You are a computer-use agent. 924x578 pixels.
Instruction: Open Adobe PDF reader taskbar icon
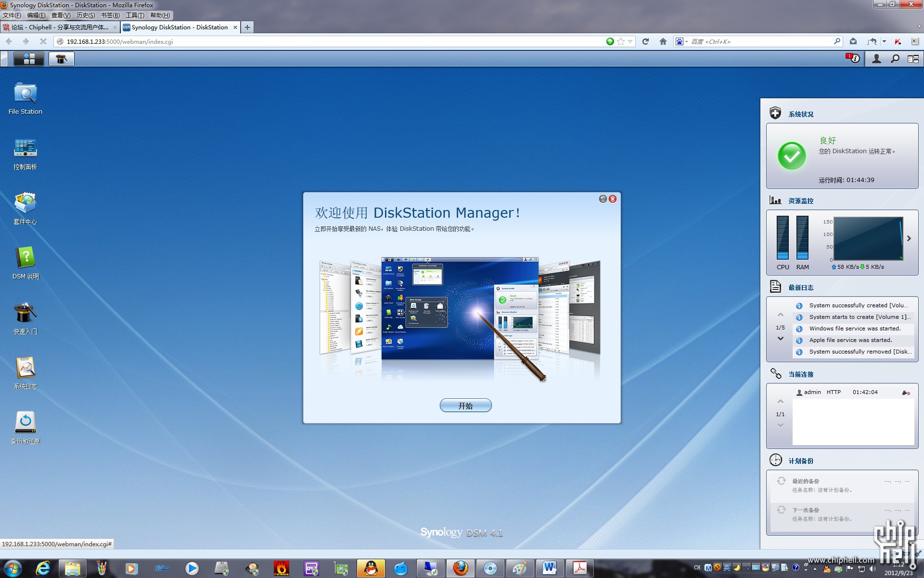point(579,568)
